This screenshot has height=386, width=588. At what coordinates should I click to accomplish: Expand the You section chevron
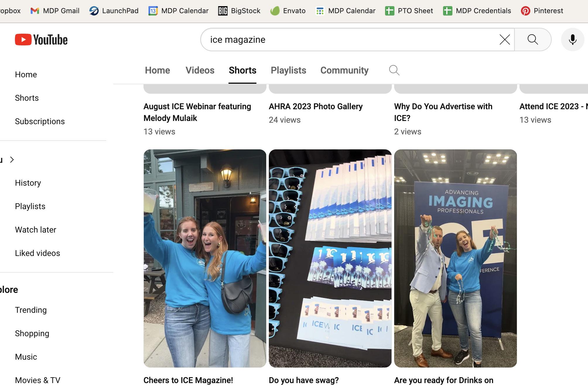12,160
